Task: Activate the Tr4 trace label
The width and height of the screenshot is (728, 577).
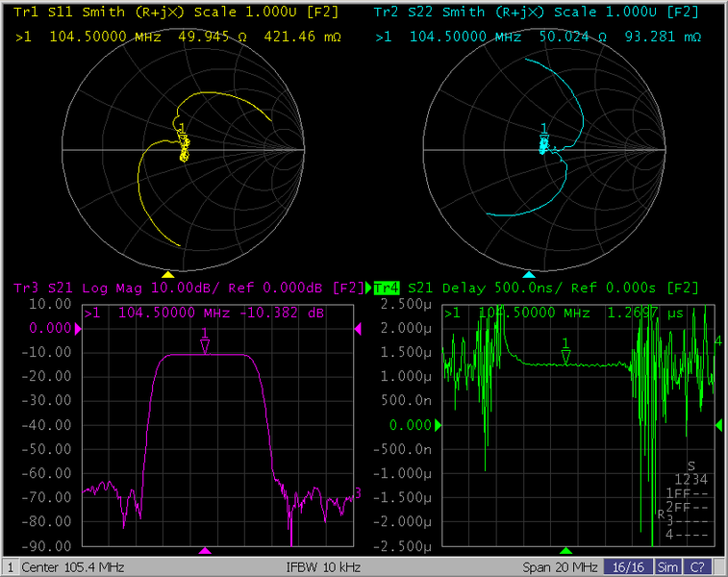Action: tap(387, 288)
